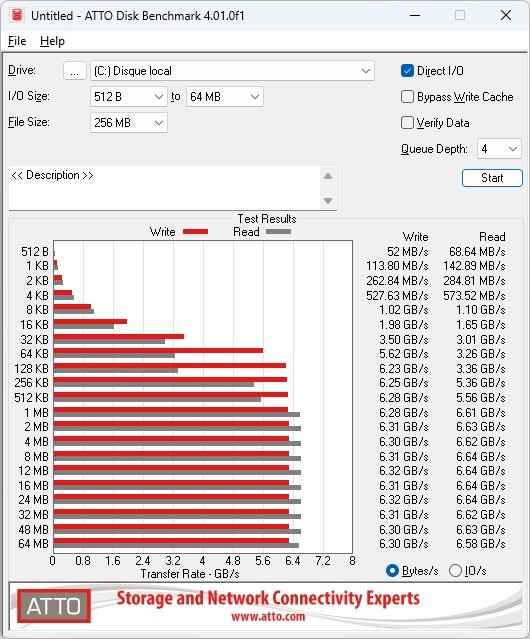Click the www.atto.com link in the banner
Image resolution: width=530 pixels, height=639 pixels.
268,616
